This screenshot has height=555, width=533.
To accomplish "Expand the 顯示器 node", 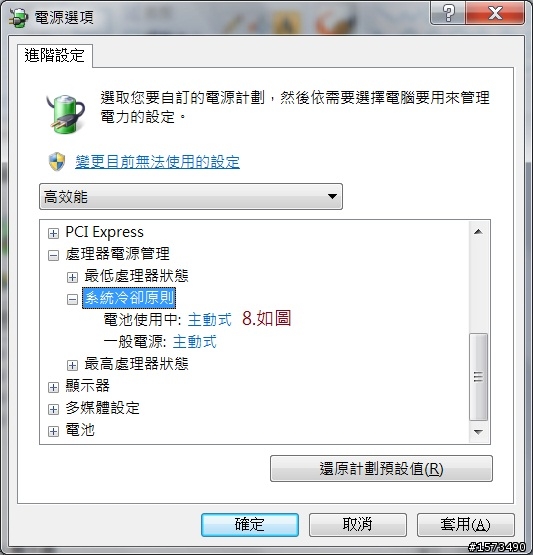I will pos(53,387).
